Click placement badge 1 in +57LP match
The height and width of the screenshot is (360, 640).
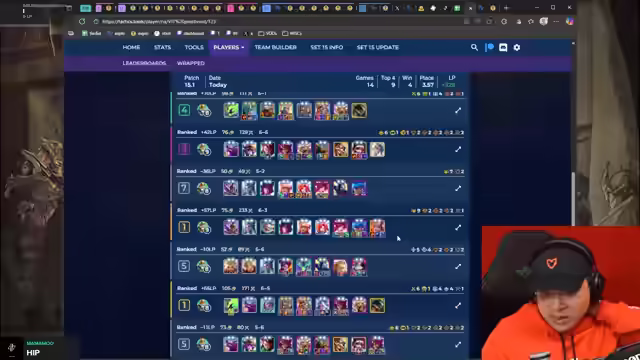(x=184, y=227)
